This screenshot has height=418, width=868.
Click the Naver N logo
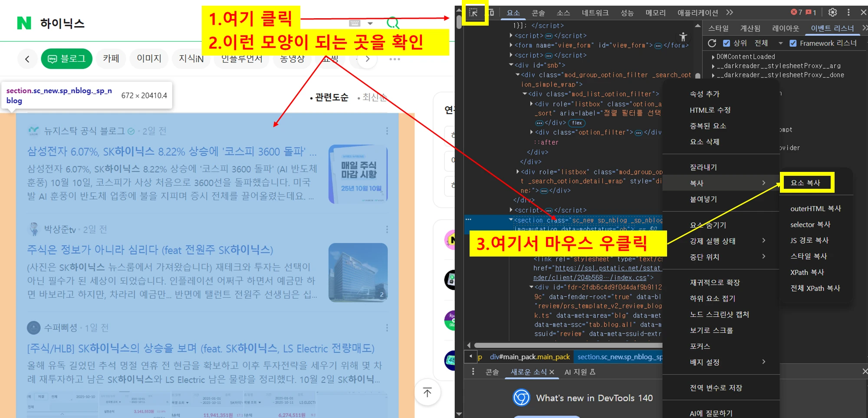(24, 23)
